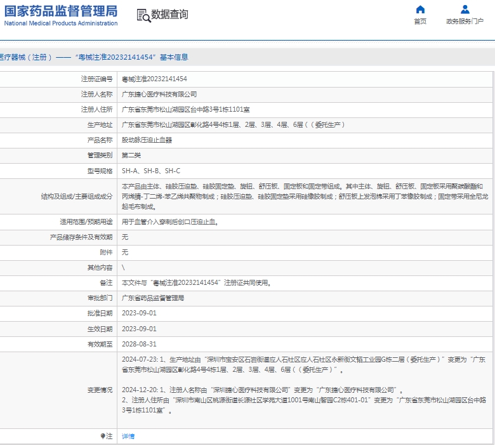
Task: Click the 变更情况 row label
Action: 100,390
